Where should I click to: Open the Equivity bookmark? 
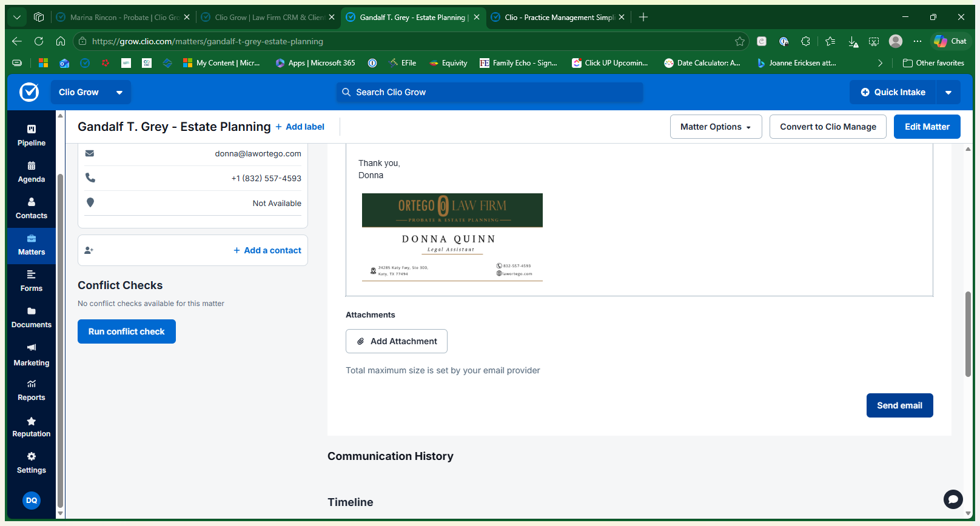point(448,63)
